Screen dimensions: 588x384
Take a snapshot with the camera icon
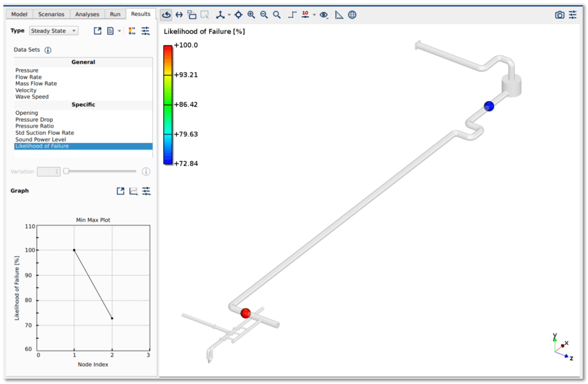point(559,15)
